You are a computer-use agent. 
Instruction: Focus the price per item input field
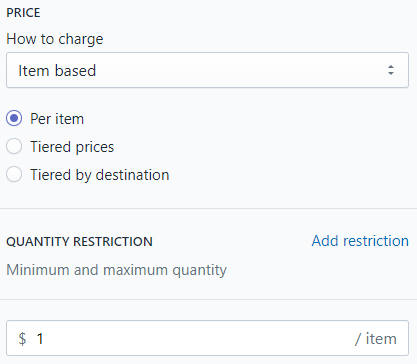(x=207, y=338)
